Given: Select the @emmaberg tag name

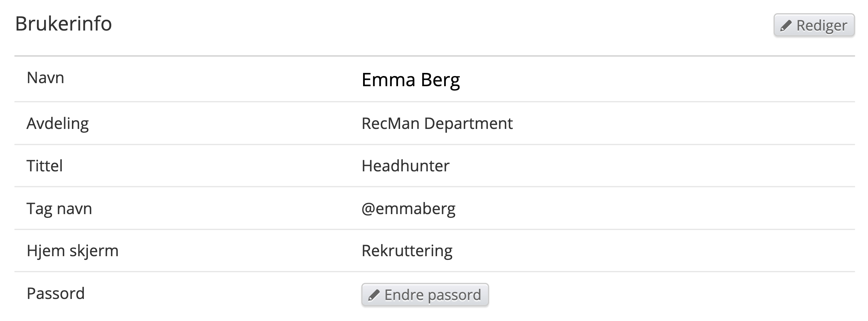Looking at the screenshot, I should [409, 209].
